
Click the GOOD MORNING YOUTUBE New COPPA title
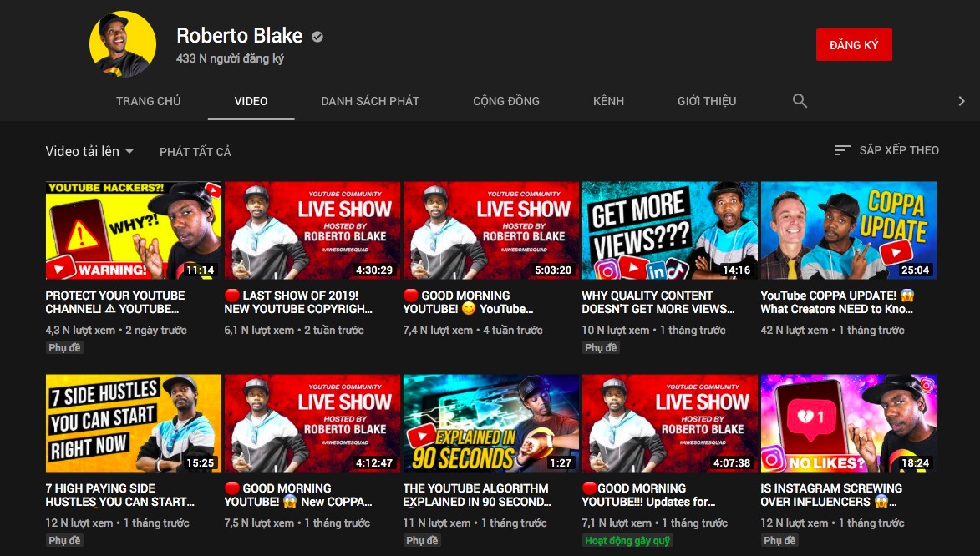(299, 495)
